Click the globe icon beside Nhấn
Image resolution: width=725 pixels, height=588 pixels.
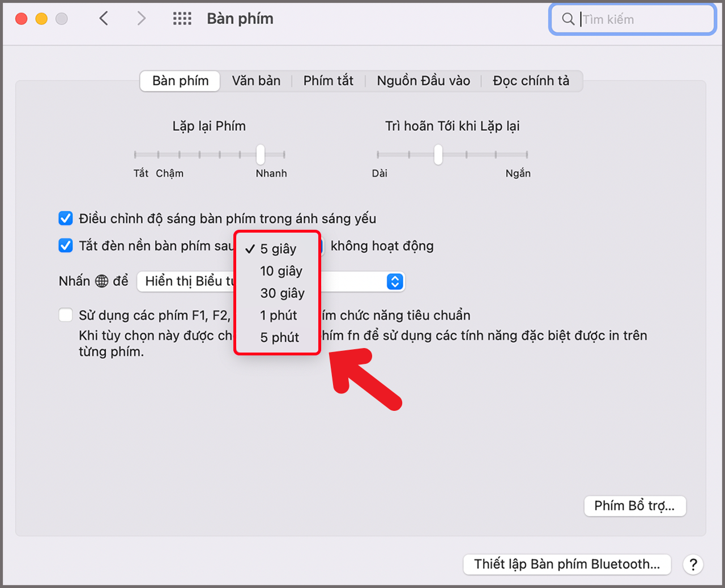click(101, 281)
